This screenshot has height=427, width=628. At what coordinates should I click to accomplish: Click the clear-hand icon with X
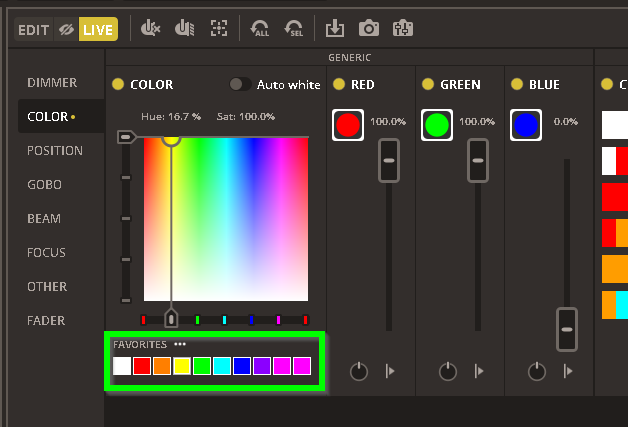coord(151,29)
